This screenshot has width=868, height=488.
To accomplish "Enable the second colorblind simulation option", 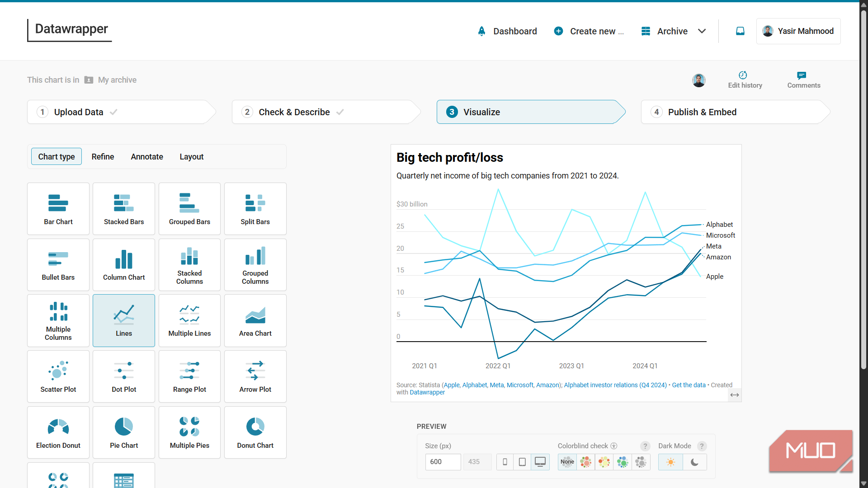I will pos(586,462).
